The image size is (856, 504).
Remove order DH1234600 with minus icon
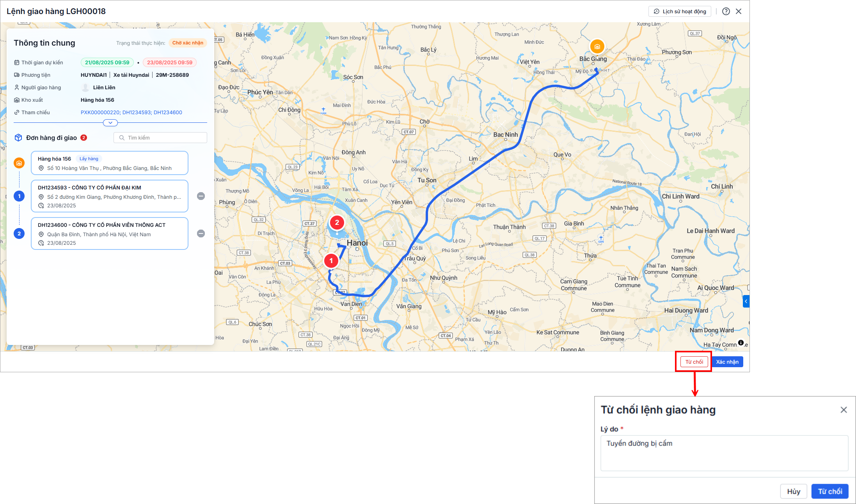tap(201, 233)
